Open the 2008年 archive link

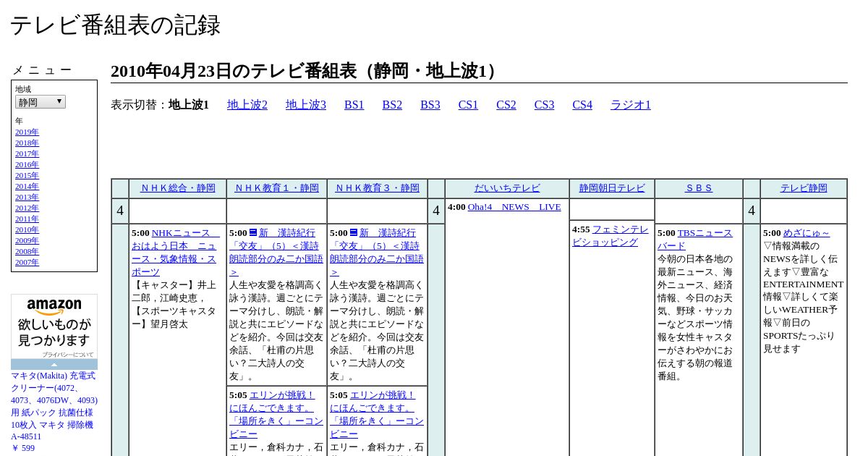(x=27, y=251)
